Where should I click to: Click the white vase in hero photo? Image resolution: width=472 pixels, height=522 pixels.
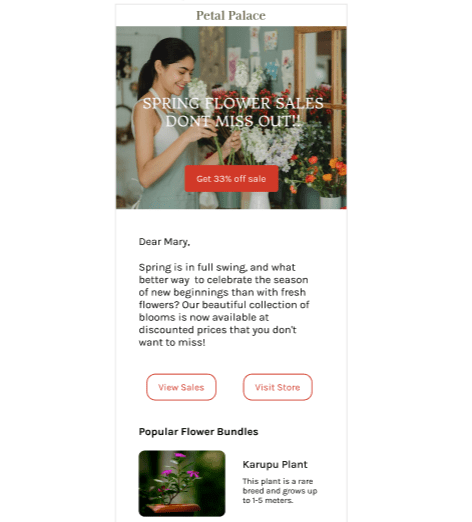tap(259, 200)
